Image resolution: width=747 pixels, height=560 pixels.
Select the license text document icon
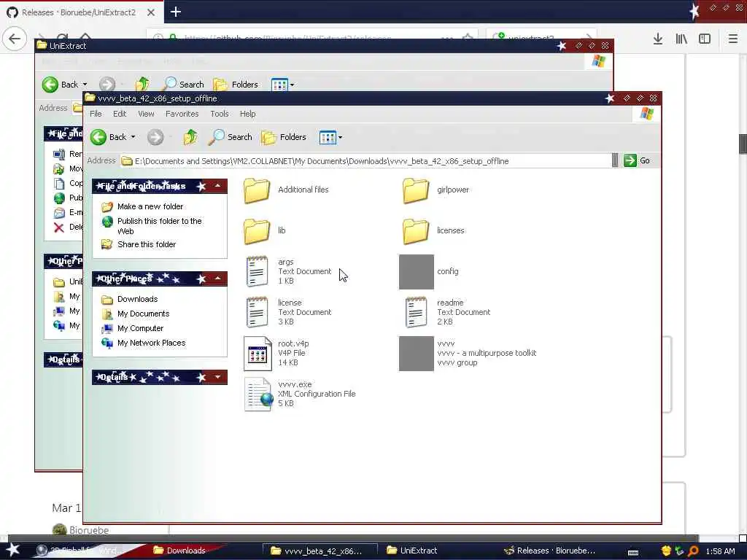tap(257, 312)
